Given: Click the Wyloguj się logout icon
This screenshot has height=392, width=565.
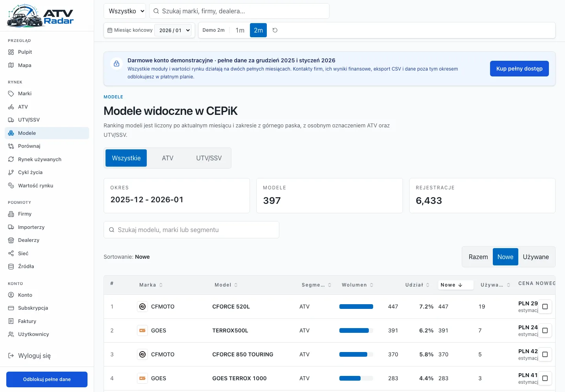Looking at the screenshot, I should coord(11,356).
